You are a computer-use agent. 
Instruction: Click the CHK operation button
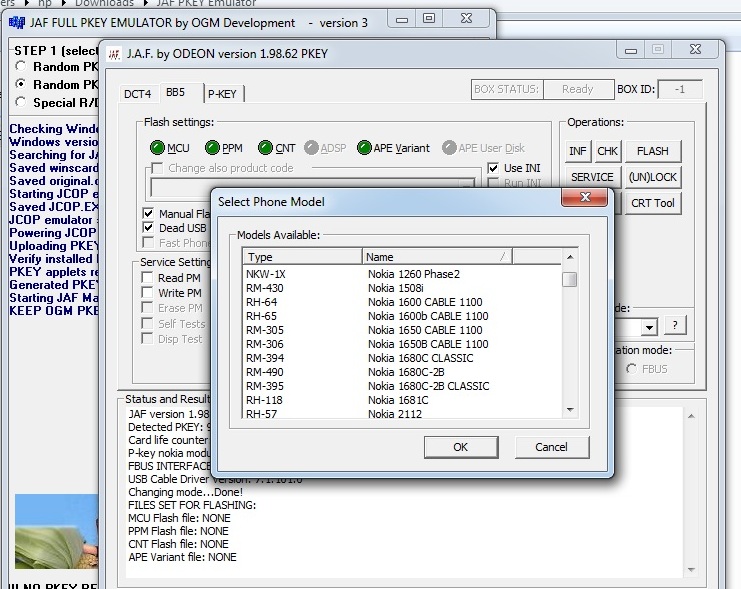[608, 151]
